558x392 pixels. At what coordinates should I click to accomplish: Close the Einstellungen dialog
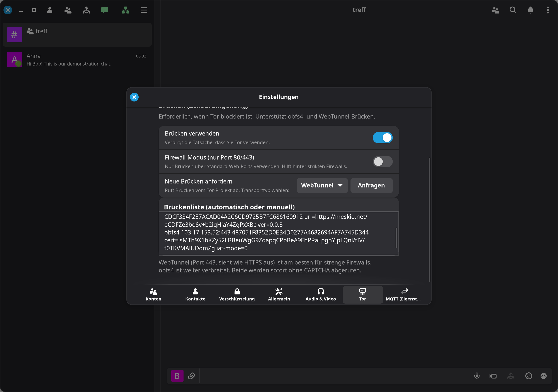pyautogui.click(x=134, y=97)
